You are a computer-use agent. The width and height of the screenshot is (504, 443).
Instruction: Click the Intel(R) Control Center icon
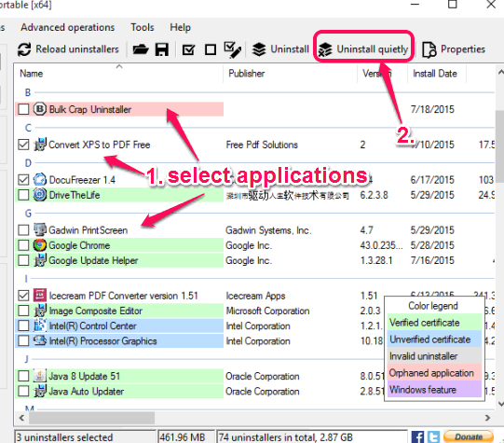[40, 325]
